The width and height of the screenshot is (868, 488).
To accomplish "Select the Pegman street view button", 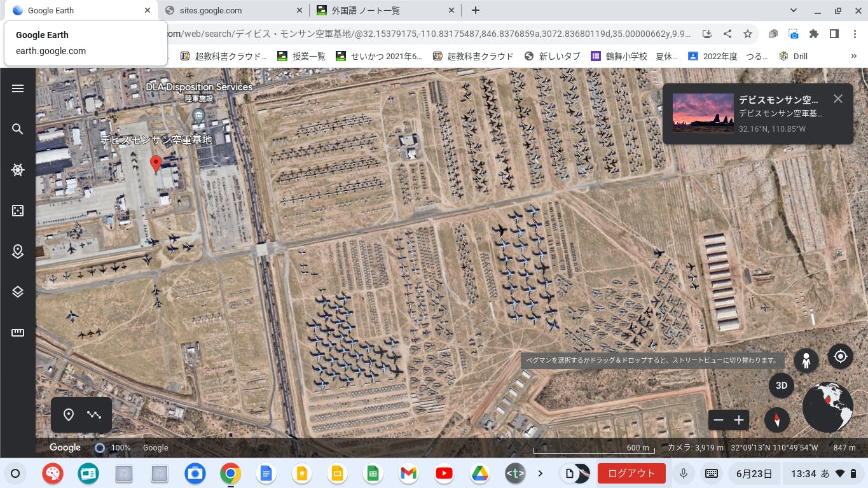I will pos(806,361).
